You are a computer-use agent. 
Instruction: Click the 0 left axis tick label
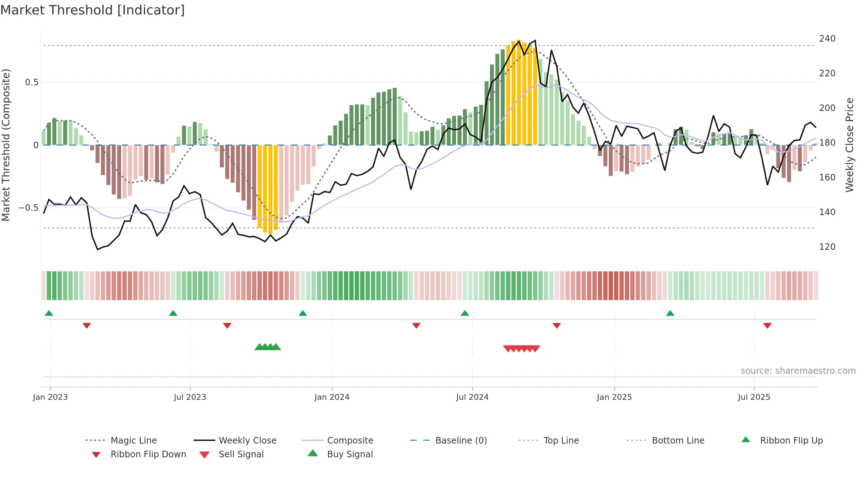pyautogui.click(x=36, y=145)
